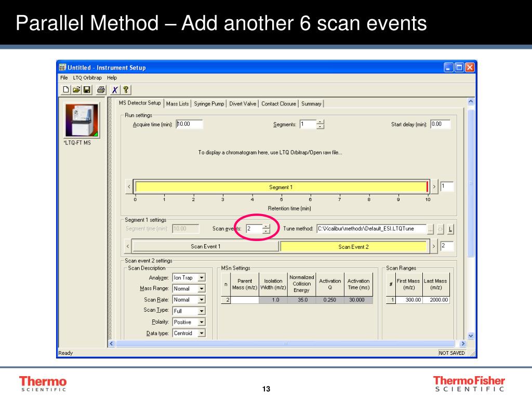
Task: Click the vertical scrollbar down arrow
Action: pos(471,336)
